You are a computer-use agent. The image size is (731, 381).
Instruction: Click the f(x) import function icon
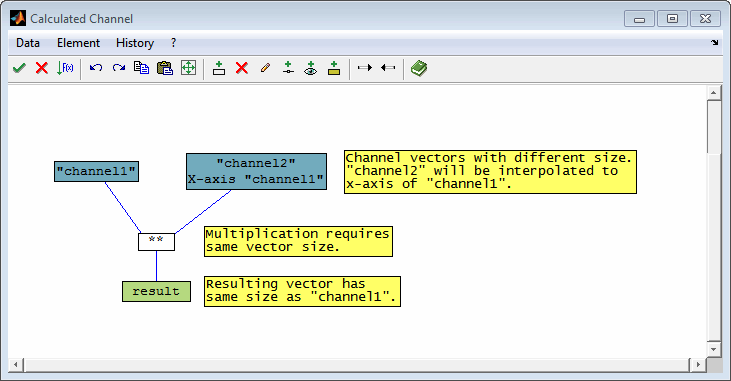(x=65, y=68)
